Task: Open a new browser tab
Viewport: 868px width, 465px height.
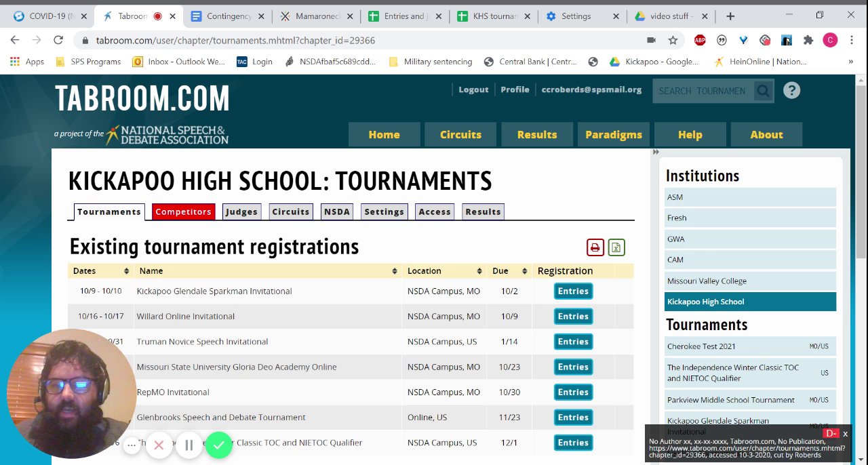Action: click(x=730, y=16)
